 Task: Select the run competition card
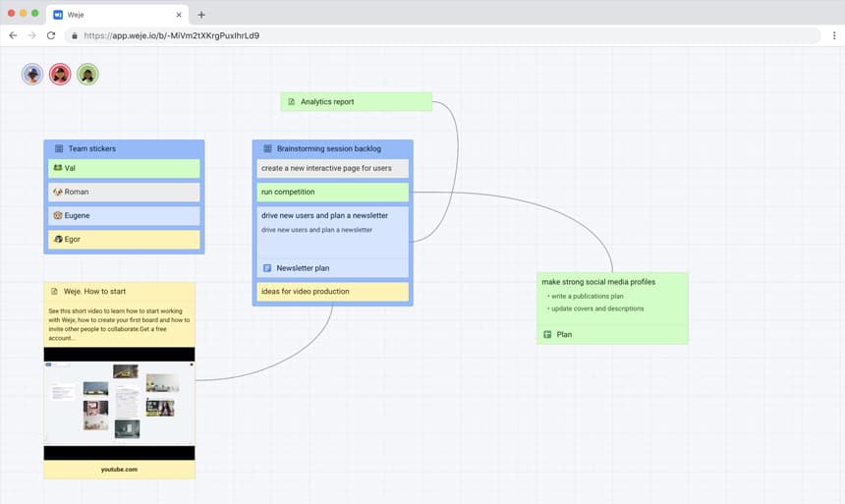332,192
